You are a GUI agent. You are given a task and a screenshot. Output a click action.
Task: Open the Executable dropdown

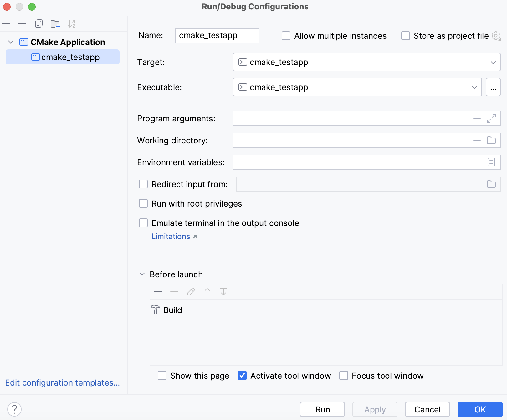[474, 87]
